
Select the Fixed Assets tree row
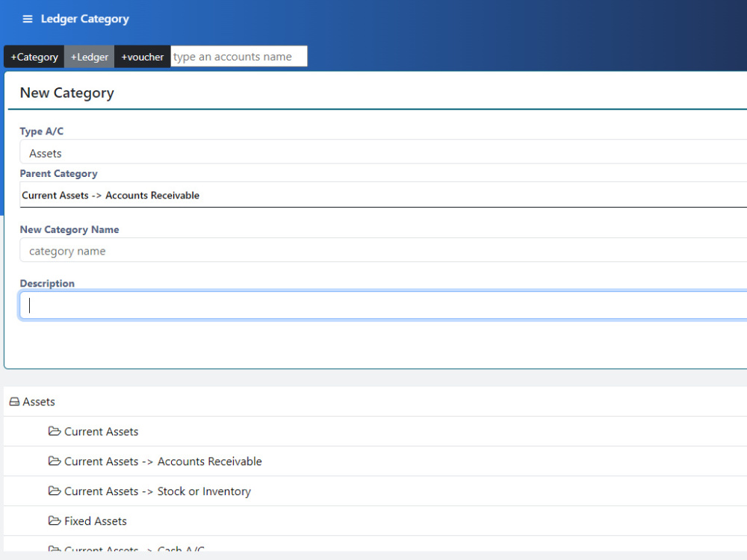(x=376, y=521)
